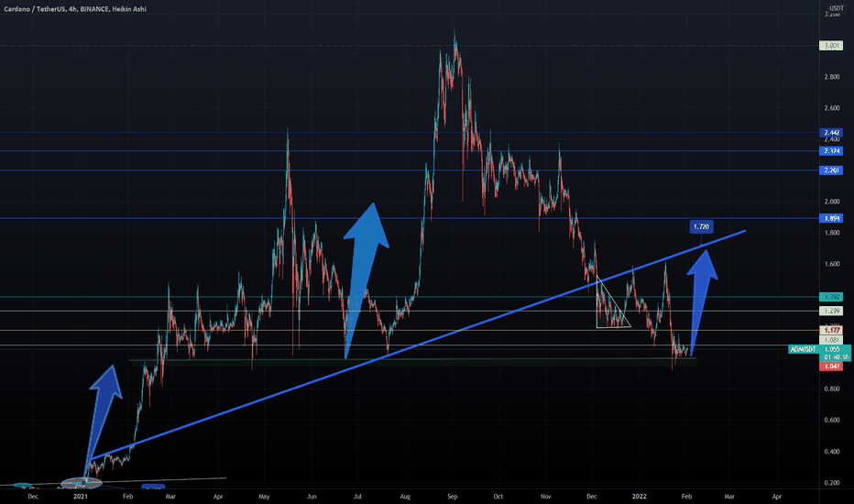Click the 2.800 price axis tick
The height and width of the screenshot is (504, 854).
coord(832,77)
